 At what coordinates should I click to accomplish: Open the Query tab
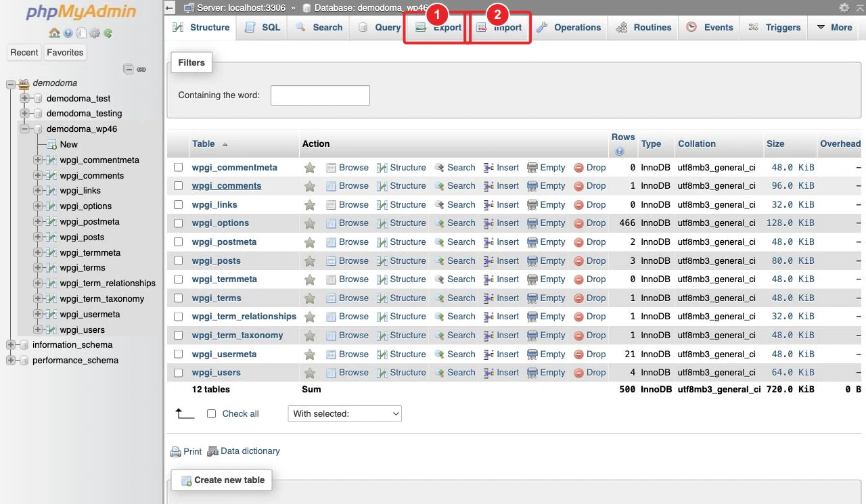point(380,28)
